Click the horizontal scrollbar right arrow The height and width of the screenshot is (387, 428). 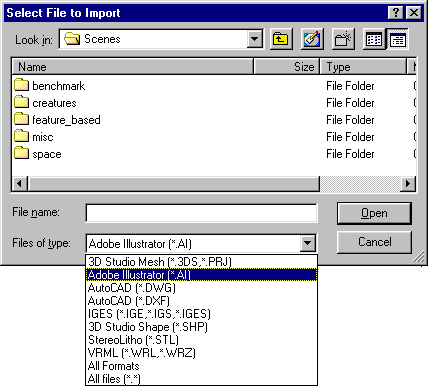tap(407, 183)
